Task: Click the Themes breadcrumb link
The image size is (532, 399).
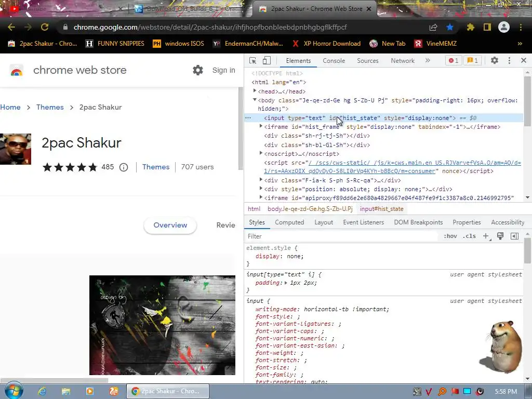Action: [50, 107]
